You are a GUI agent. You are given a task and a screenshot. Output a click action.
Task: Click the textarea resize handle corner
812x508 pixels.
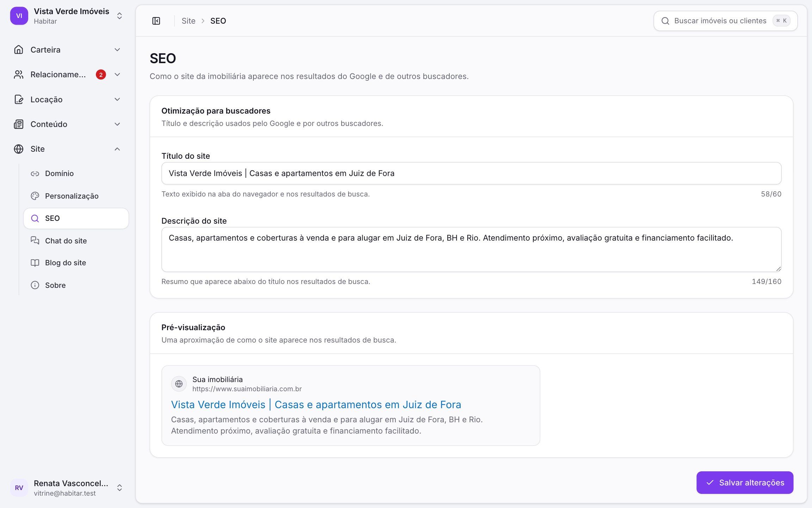coord(778,268)
